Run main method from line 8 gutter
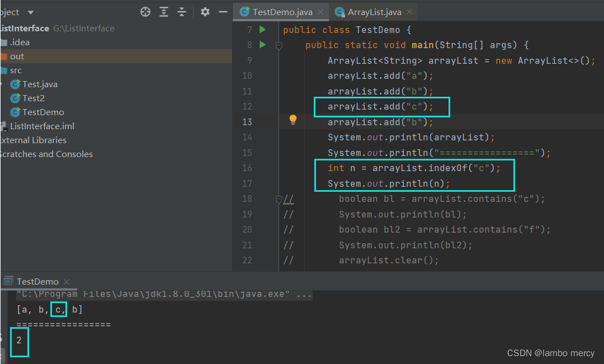Viewport: 604px width, 364px height. click(x=263, y=45)
